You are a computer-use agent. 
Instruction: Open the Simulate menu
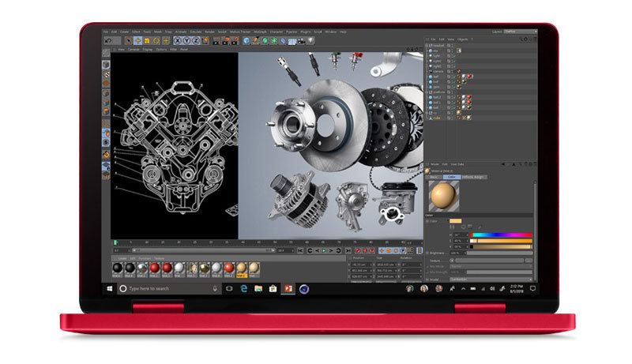(195, 32)
